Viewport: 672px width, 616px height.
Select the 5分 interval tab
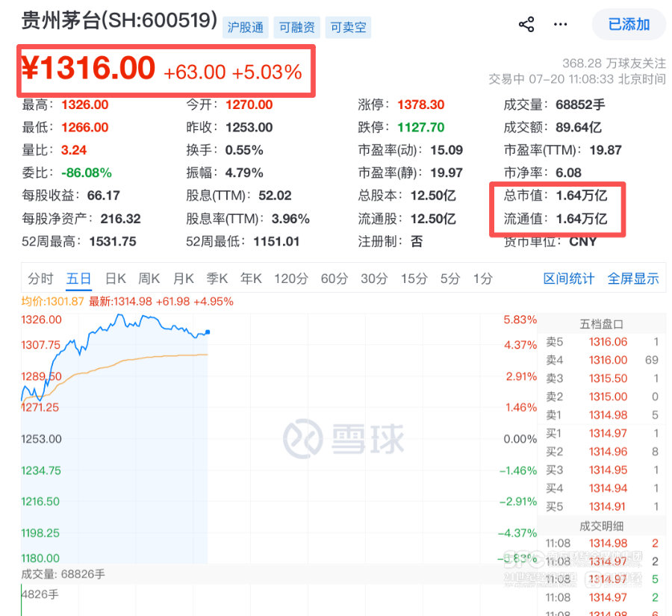[x=450, y=279]
